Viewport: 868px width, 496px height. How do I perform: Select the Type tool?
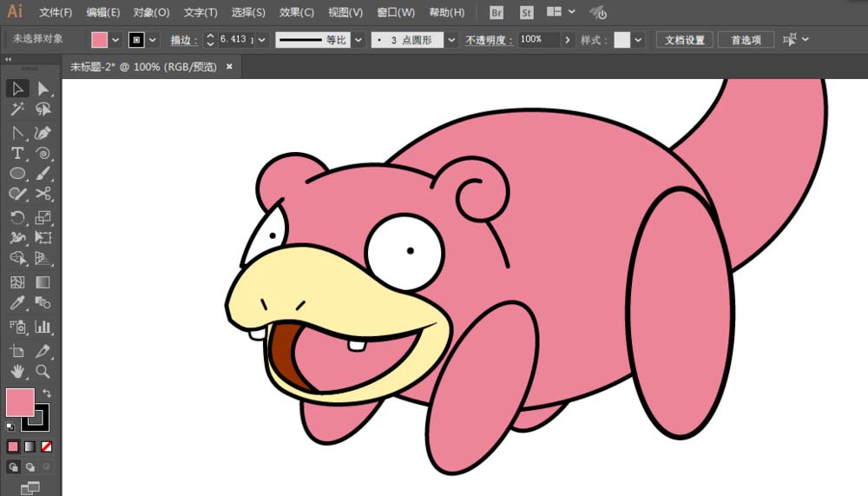click(x=17, y=153)
